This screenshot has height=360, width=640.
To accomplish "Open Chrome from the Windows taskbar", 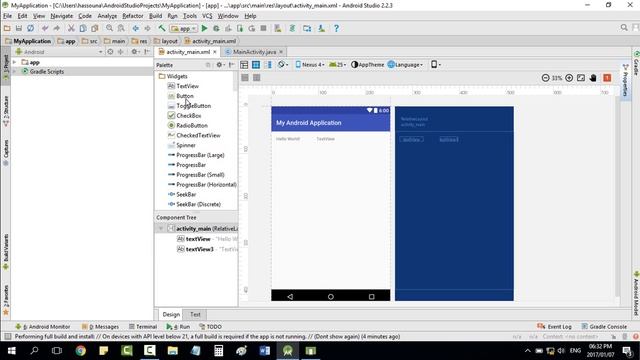I will [x=81, y=351].
